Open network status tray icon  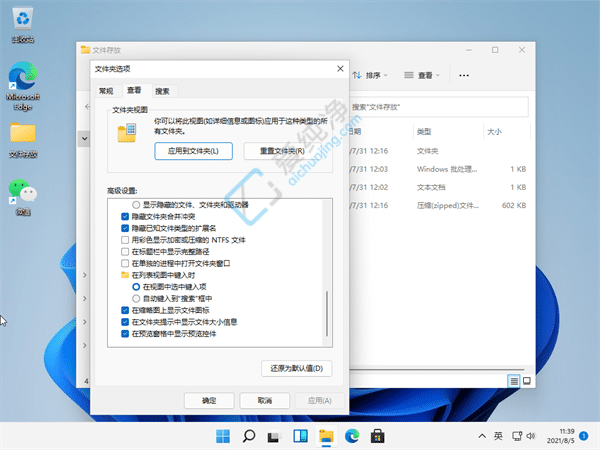click(517, 436)
